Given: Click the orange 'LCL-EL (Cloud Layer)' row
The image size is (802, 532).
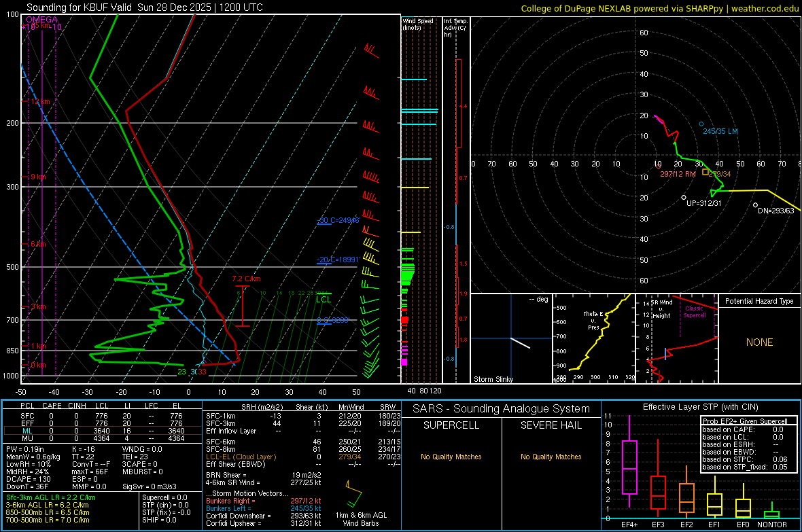Looking at the screenshot, I should point(303,457).
